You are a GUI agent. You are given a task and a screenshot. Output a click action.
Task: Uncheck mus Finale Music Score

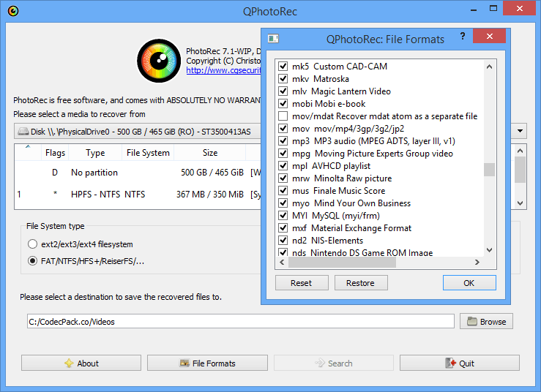283,190
